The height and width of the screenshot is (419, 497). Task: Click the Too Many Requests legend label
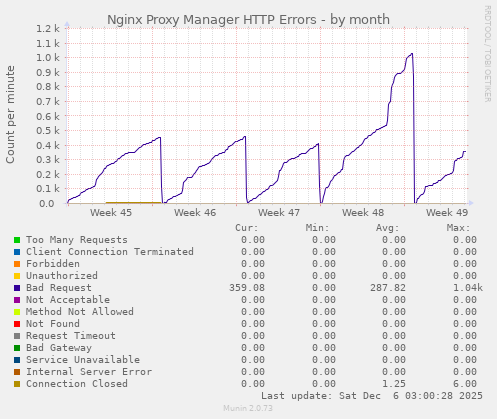[77, 240]
